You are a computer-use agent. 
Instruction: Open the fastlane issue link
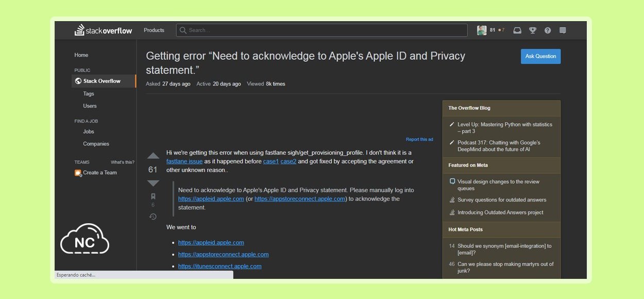[x=184, y=161]
